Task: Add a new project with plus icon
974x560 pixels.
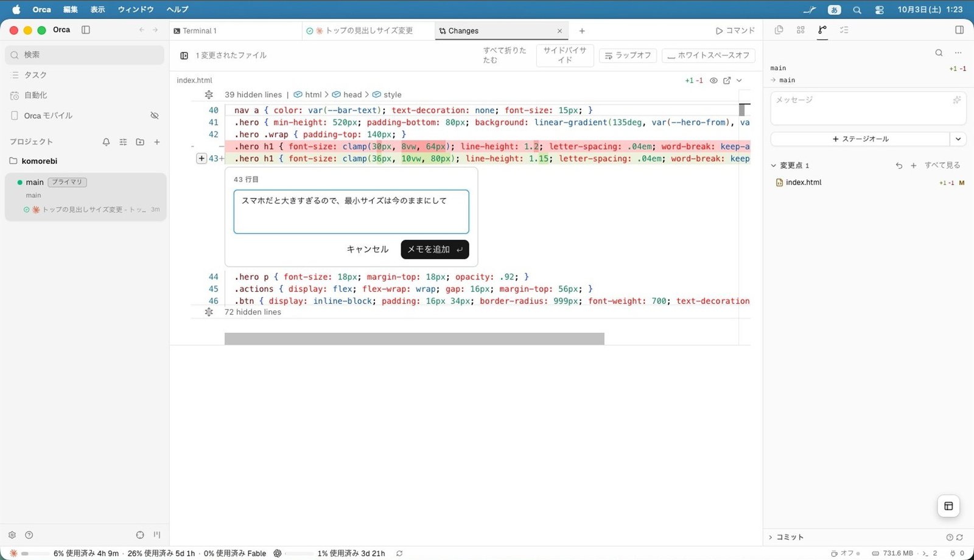Action: (157, 142)
